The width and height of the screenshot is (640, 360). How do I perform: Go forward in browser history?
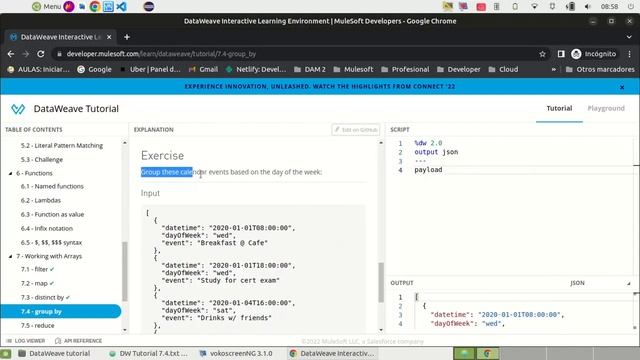click(x=25, y=54)
